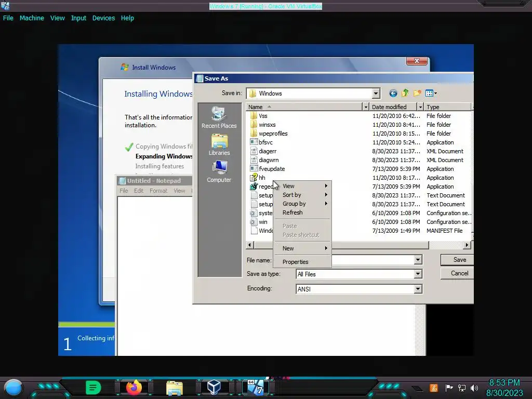Expand the Save as type dropdown
Viewport: 532px width, 399px height.
coord(418,274)
